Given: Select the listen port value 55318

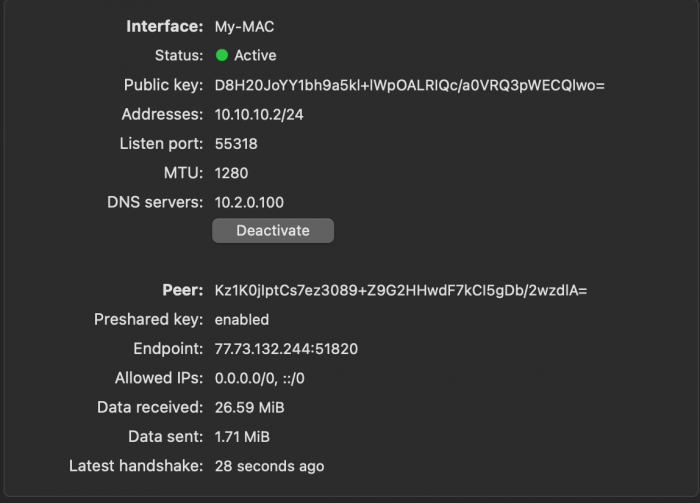Looking at the screenshot, I should tap(236, 144).
